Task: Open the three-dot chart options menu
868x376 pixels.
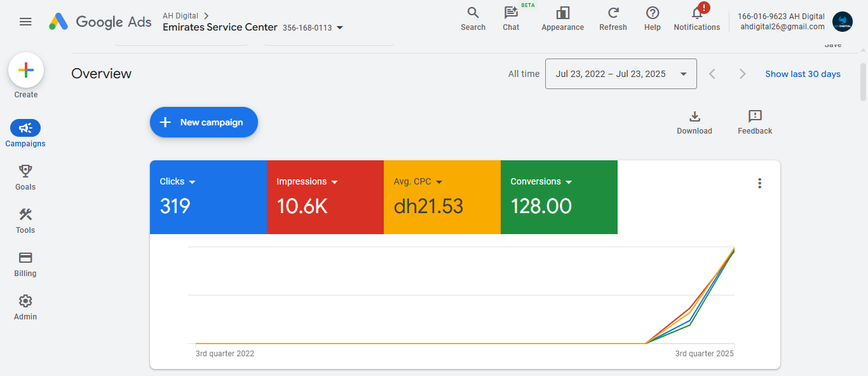Action: pos(759,183)
